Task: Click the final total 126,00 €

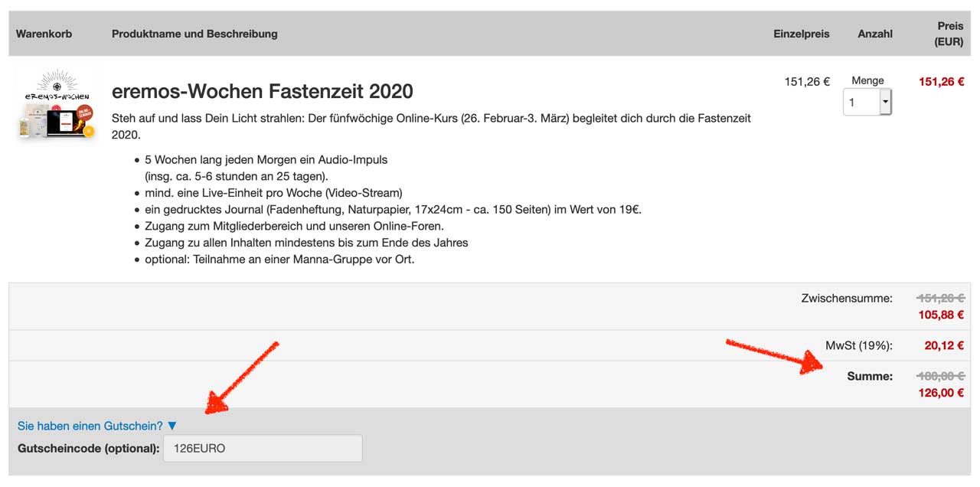Action: [x=941, y=393]
